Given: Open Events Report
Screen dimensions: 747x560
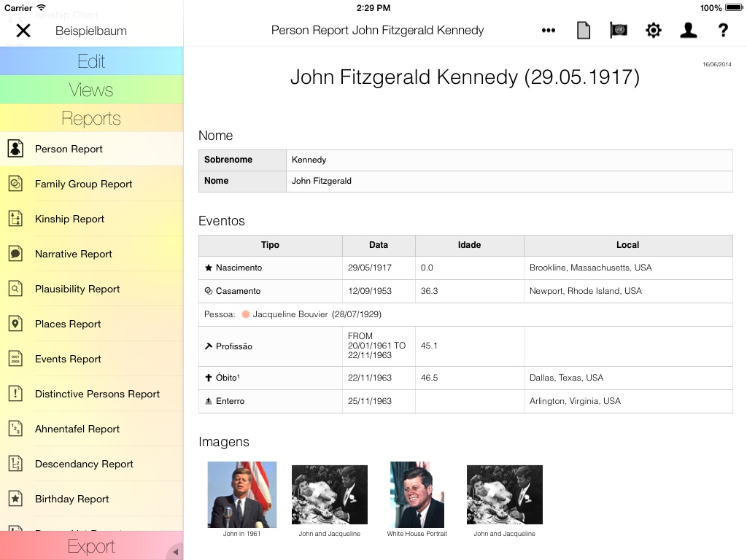Looking at the screenshot, I should tap(91, 359).
